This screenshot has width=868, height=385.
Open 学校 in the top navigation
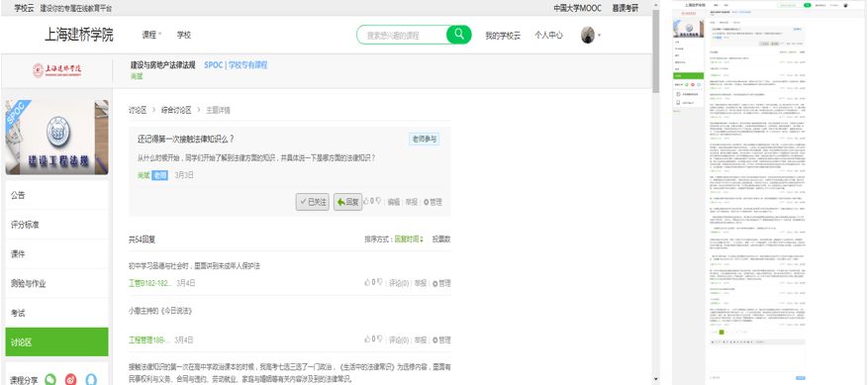click(184, 35)
